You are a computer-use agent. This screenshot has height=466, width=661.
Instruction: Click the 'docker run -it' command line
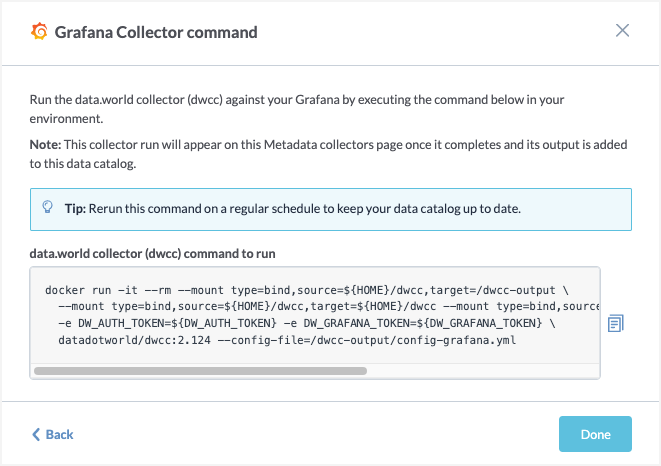pos(306,290)
